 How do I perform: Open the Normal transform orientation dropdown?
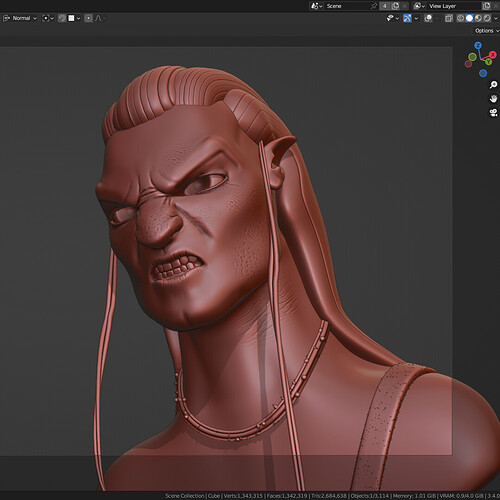[x=20, y=18]
